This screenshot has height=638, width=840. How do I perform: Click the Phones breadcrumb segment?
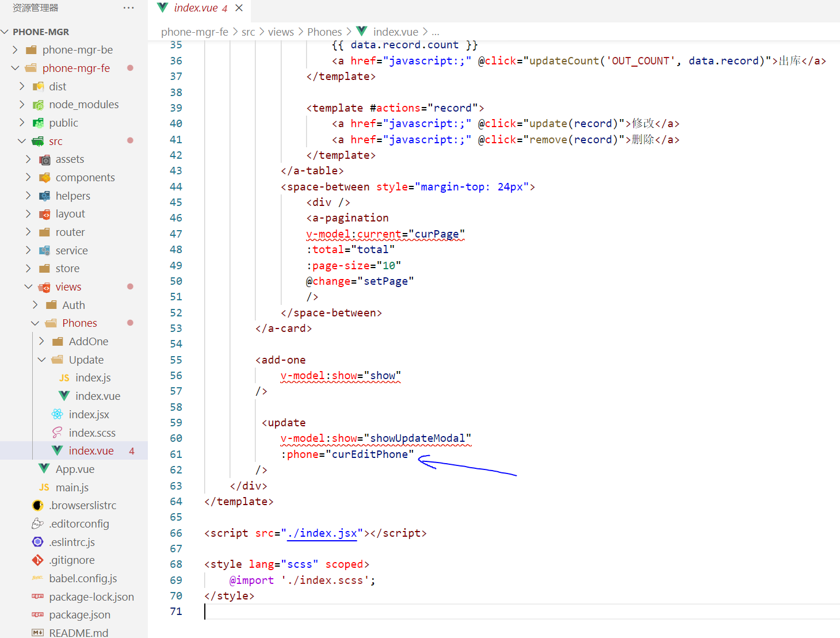pos(324,32)
